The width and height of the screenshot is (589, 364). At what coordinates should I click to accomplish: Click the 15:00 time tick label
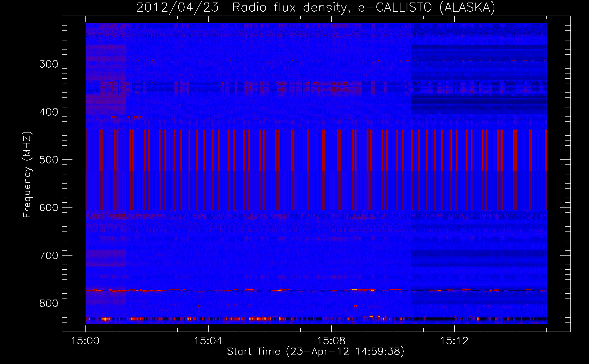coord(85,341)
